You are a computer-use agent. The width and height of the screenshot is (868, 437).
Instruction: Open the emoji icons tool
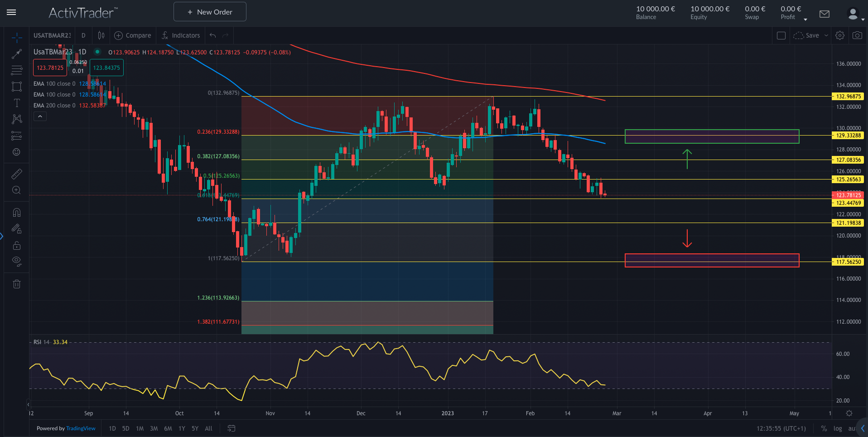[17, 152]
